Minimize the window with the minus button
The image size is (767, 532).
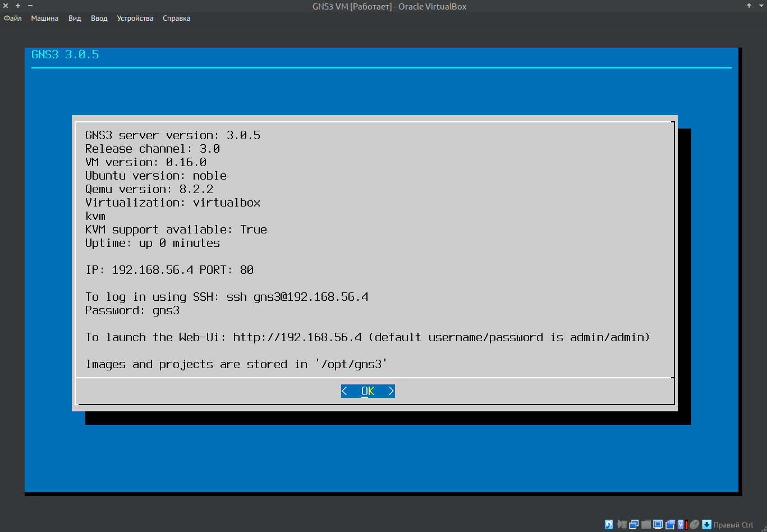(x=30, y=6)
